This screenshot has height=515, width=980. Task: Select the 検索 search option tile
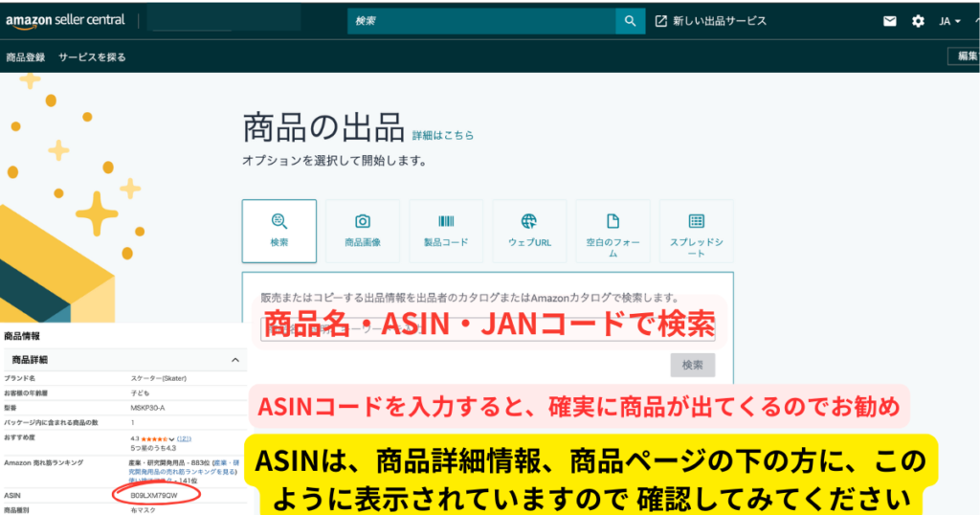278,230
